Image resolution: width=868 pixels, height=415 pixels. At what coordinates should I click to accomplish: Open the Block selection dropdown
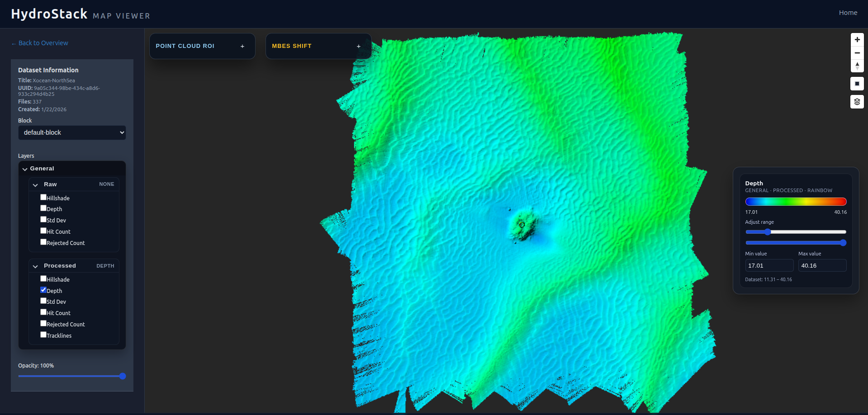tap(72, 132)
